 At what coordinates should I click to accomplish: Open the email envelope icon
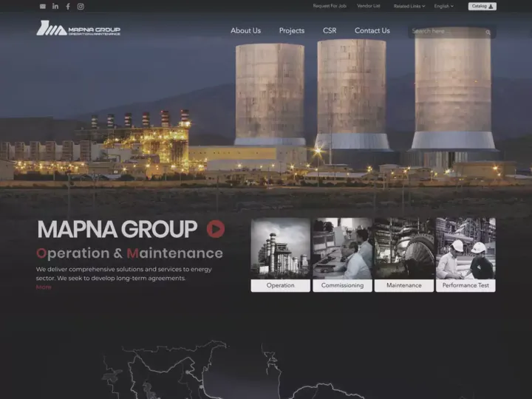tap(43, 7)
